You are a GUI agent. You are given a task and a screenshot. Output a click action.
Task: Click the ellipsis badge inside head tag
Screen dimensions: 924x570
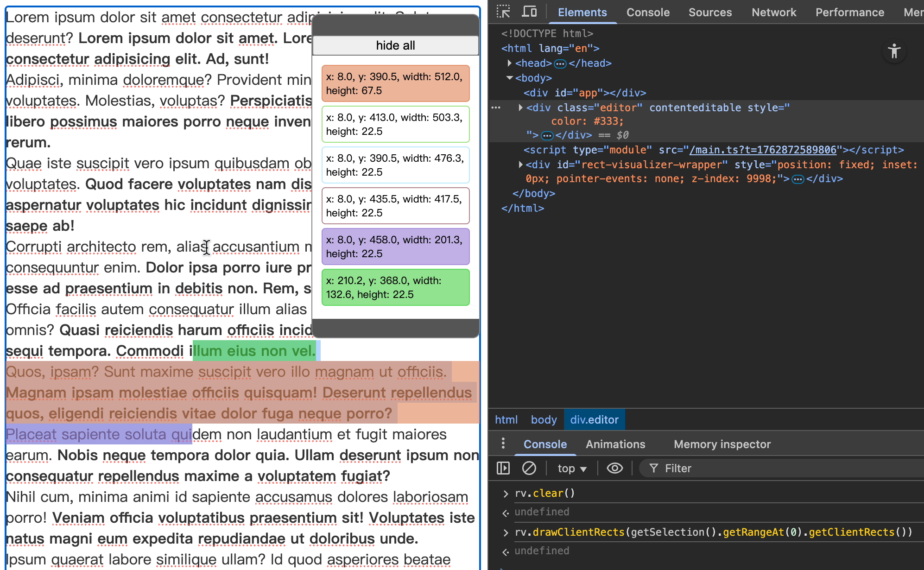coord(560,63)
